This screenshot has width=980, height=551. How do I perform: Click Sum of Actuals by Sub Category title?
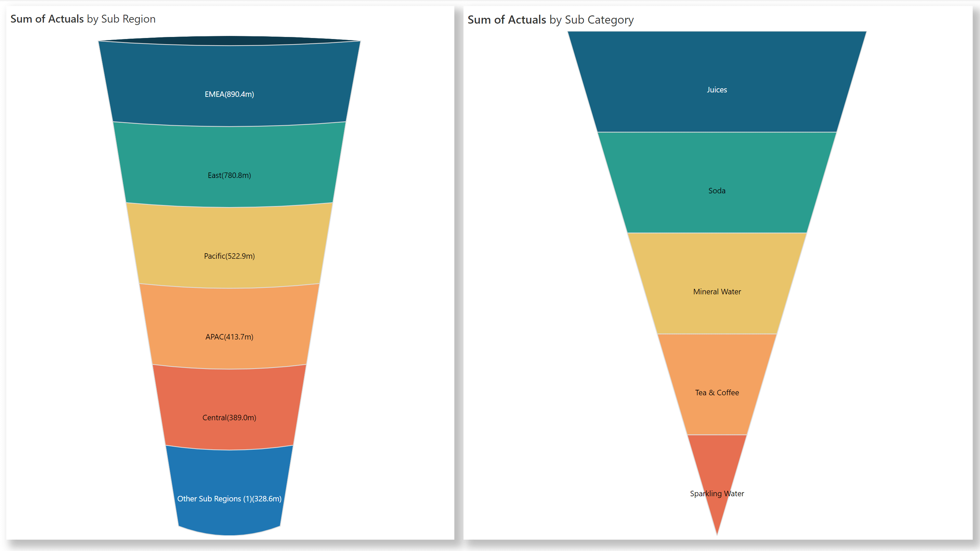click(x=552, y=18)
